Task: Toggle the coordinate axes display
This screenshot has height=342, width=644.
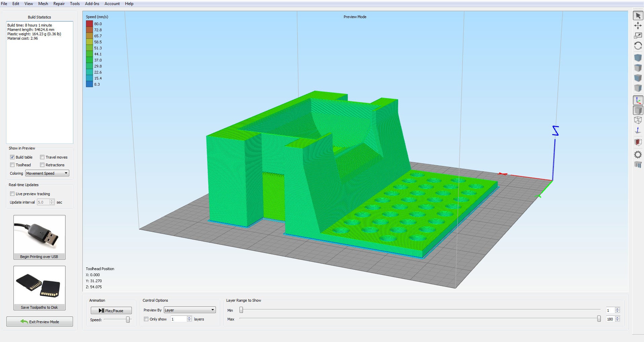Action: pyautogui.click(x=638, y=100)
